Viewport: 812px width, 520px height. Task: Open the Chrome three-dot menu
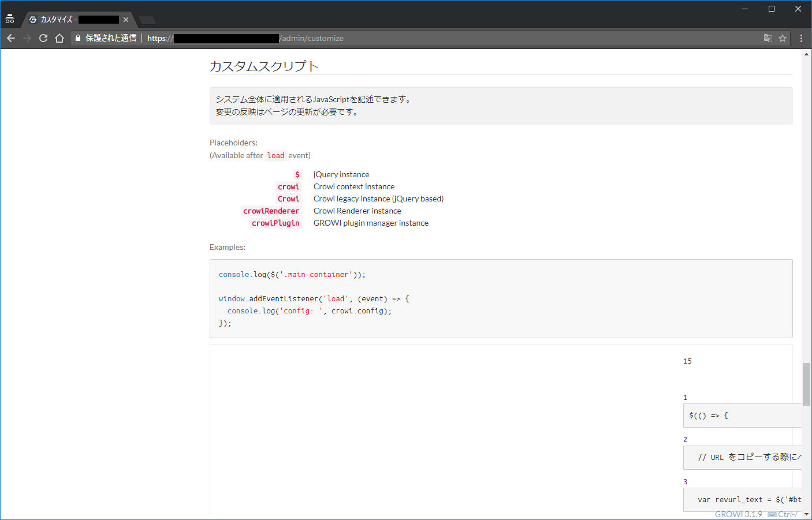pos(801,38)
